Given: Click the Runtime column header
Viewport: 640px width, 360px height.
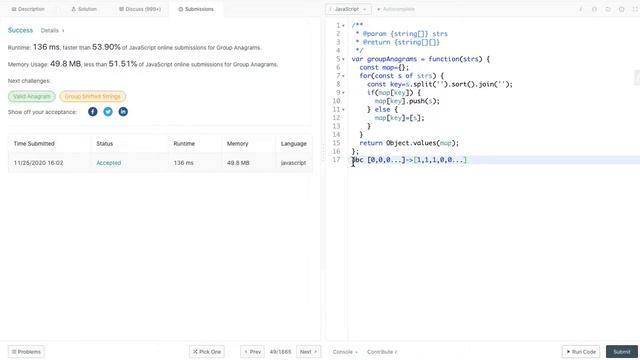Looking at the screenshot, I should tap(184, 144).
